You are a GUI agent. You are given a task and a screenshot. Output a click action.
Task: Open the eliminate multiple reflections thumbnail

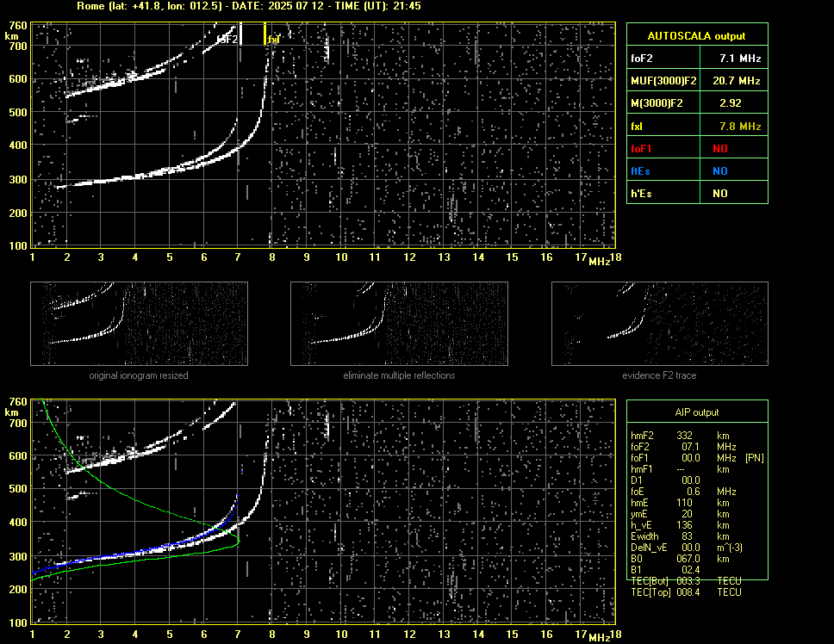399,324
